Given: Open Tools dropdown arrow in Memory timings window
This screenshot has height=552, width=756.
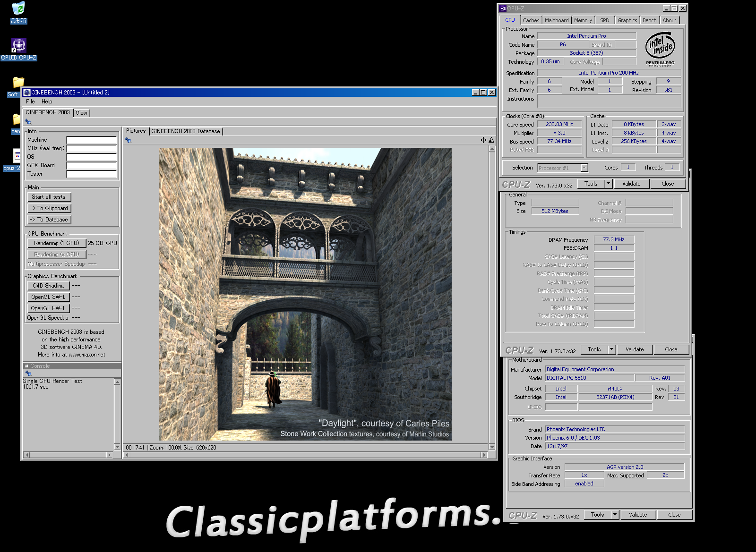Looking at the screenshot, I should pyautogui.click(x=612, y=349).
